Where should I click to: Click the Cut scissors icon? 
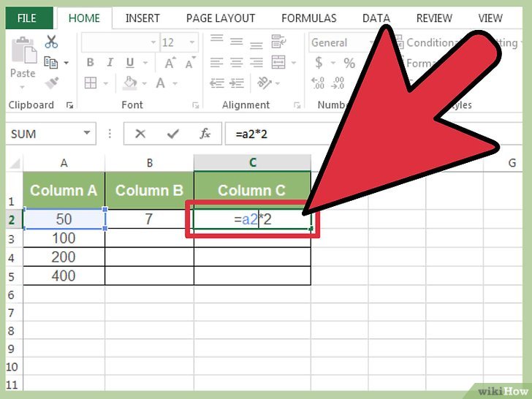coord(51,42)
